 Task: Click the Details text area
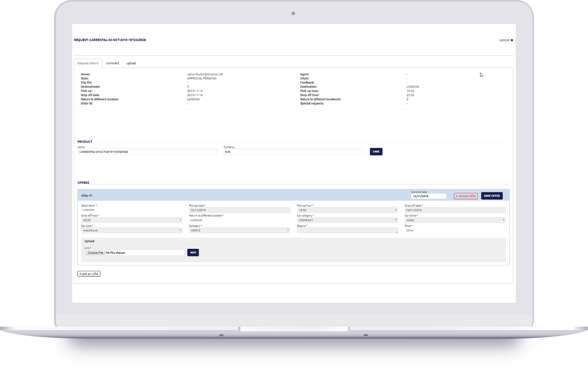pyautogui.click(x=347, y=230)
